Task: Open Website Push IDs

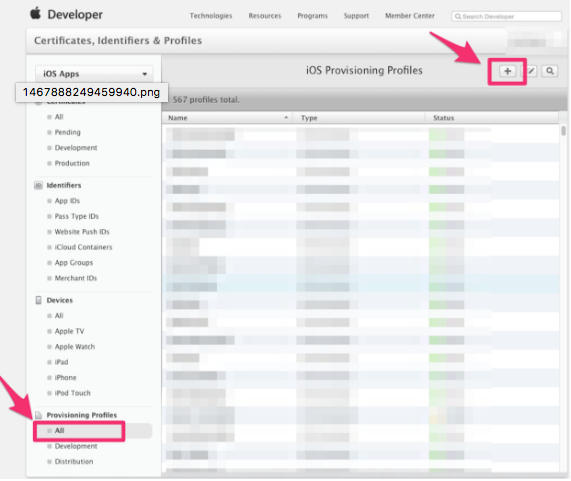Action: (82, 232)
